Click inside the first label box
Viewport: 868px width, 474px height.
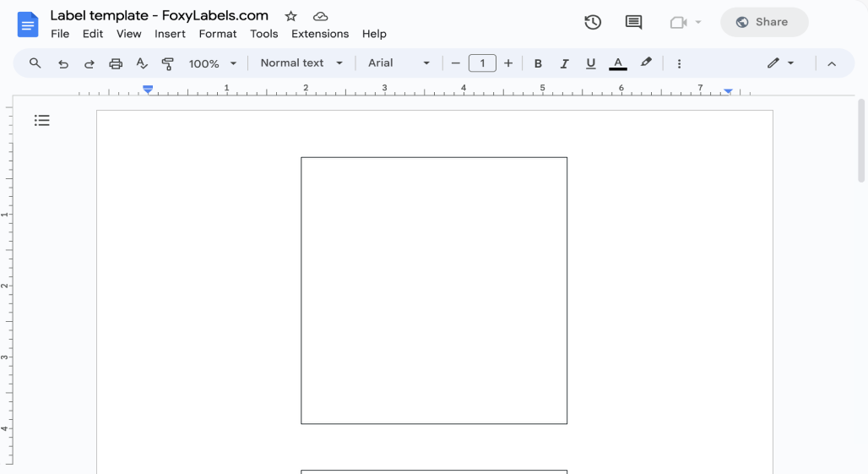pos(434,291)
